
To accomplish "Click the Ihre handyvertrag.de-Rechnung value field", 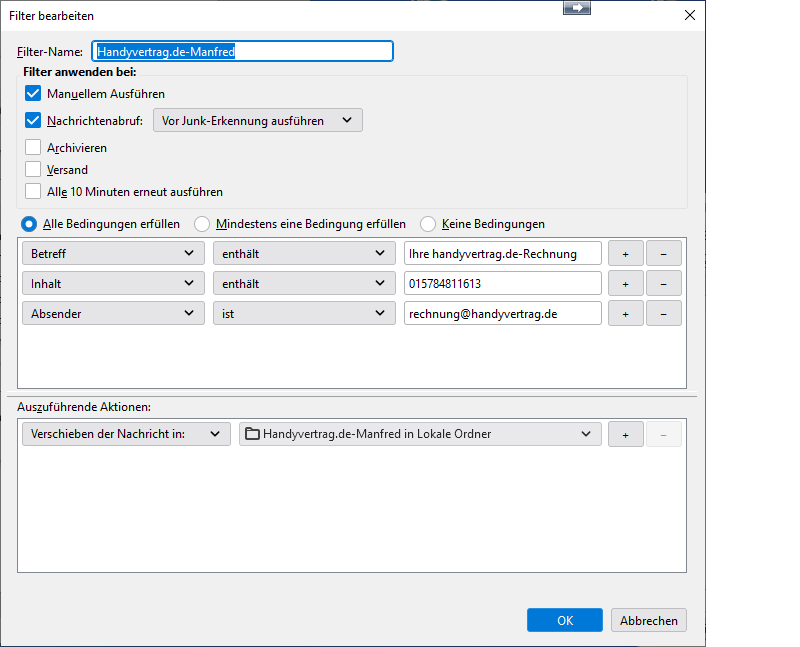I will [503, 254].
